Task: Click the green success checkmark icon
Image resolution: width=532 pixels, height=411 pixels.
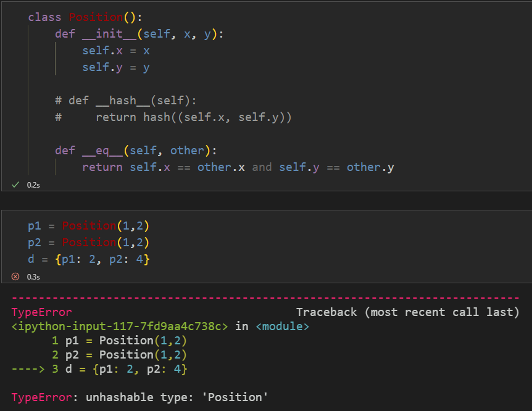Action: click(x=15, y=185)
